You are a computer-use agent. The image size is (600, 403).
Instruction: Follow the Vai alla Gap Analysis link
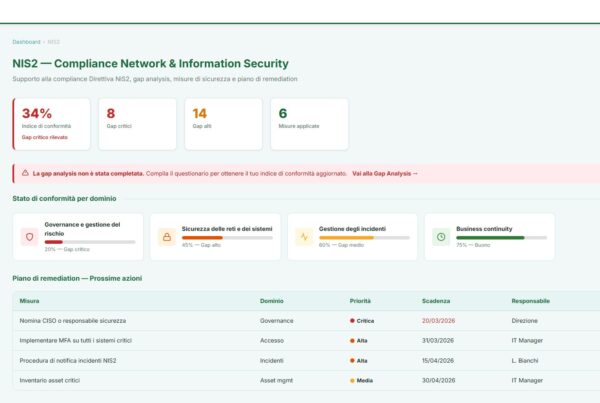(x=385, y=173)
